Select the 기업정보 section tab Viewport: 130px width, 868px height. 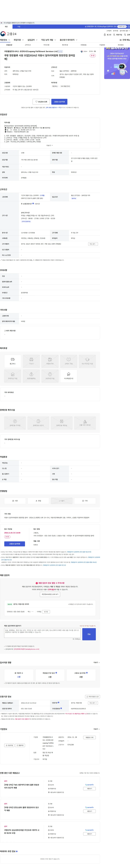102,45
